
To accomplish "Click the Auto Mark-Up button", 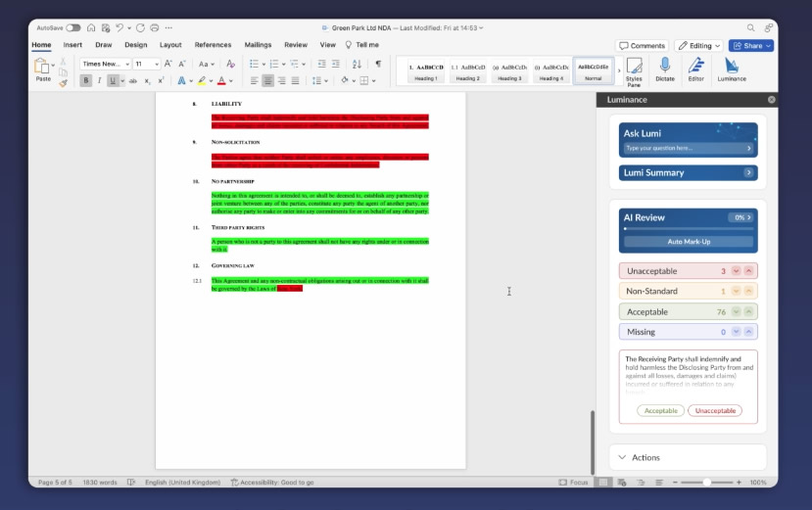I will pos(689,241).
